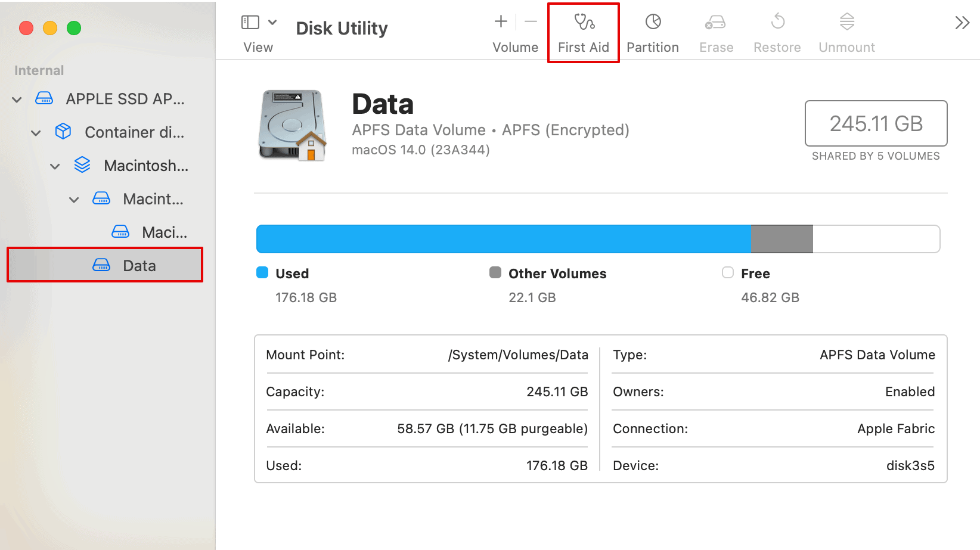
Task: Run First Aid on the volume
Action: (x=584, y=33)
